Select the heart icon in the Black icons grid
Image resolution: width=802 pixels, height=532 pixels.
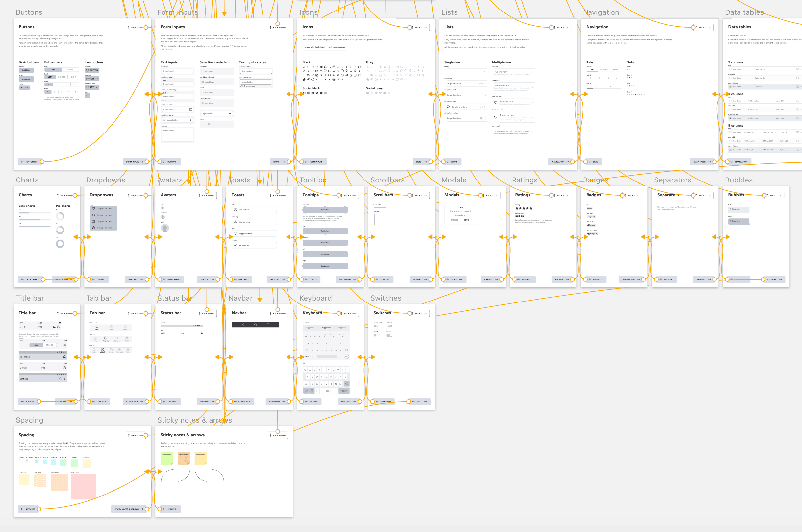click(x=326, y=71)
